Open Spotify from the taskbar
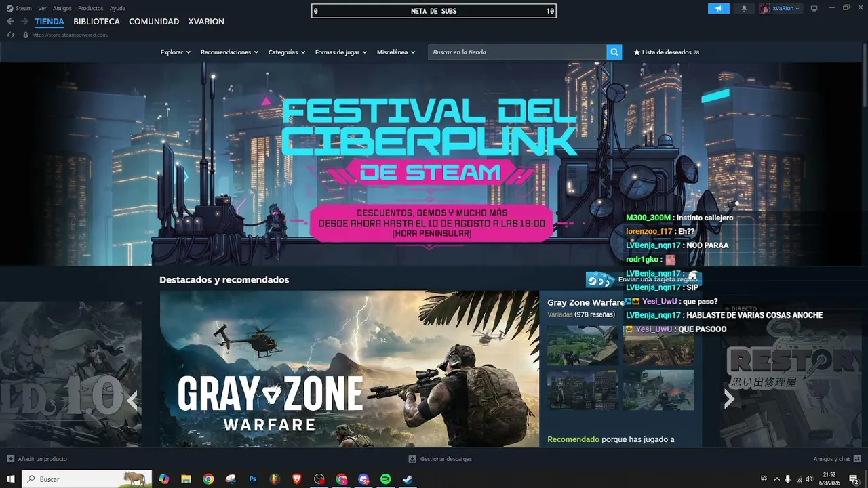This screenshot has width=868, height=488. pyautogui.click(x=385, y=479)
